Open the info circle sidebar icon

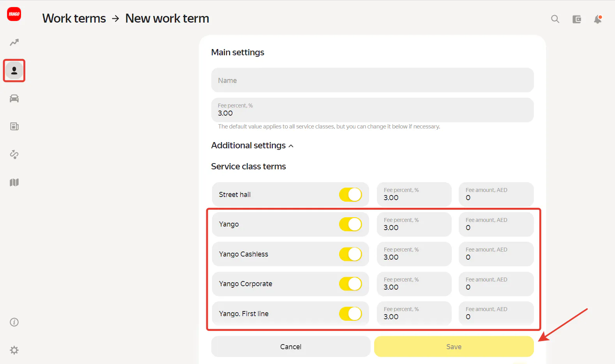(14, 322)
